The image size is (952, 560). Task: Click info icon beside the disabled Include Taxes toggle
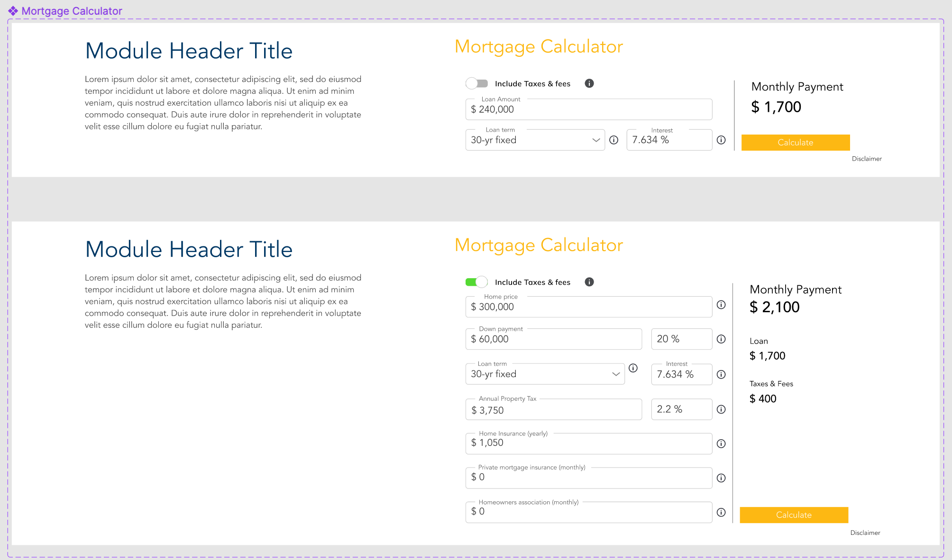tap(589, 83)
